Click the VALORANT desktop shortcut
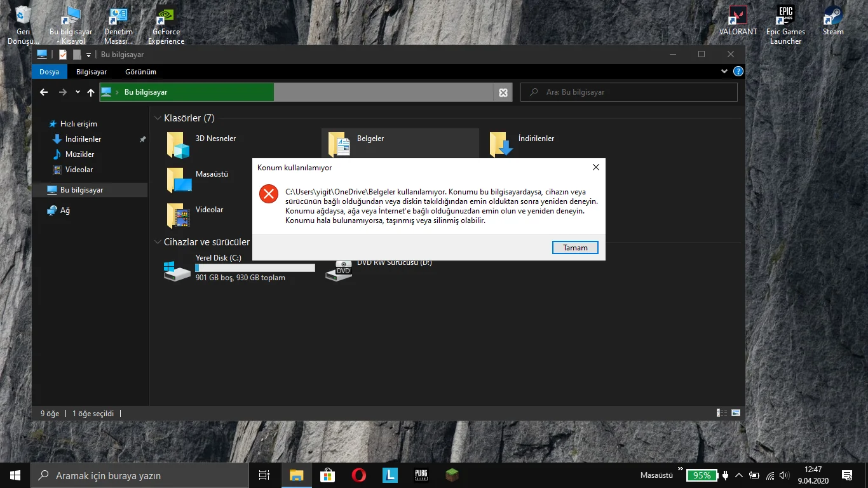868x488 pixels. pos(738,21)
